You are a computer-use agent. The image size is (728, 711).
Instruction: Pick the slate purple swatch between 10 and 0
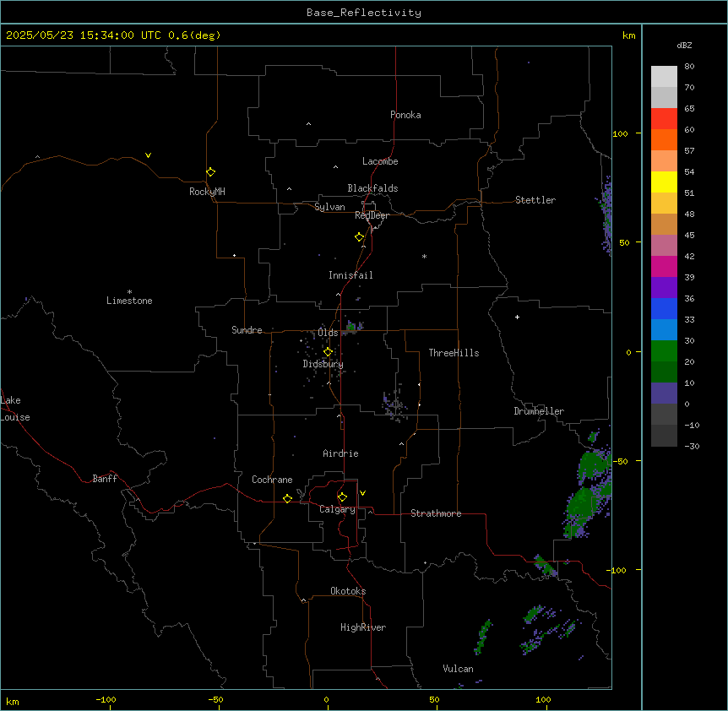pos(664,393)
